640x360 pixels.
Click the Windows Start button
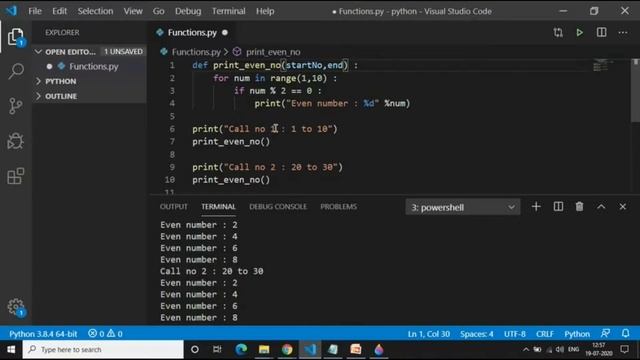point(11,350)
